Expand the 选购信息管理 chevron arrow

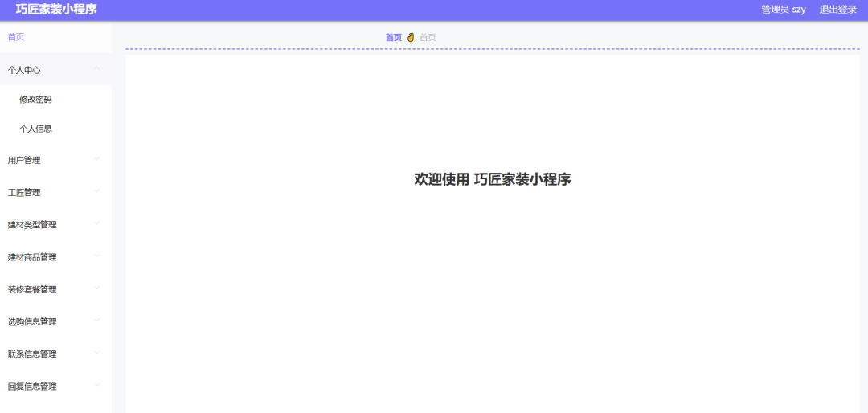(97, 320)
